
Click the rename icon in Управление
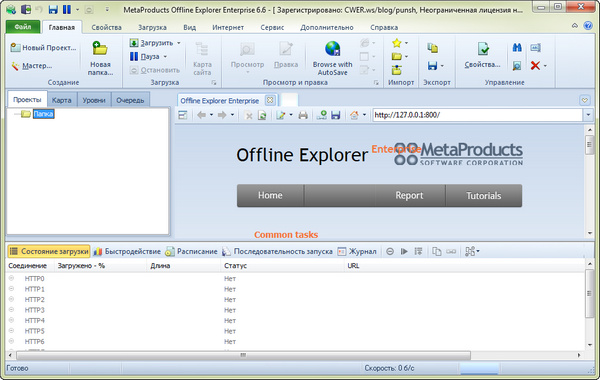(535, 47)
